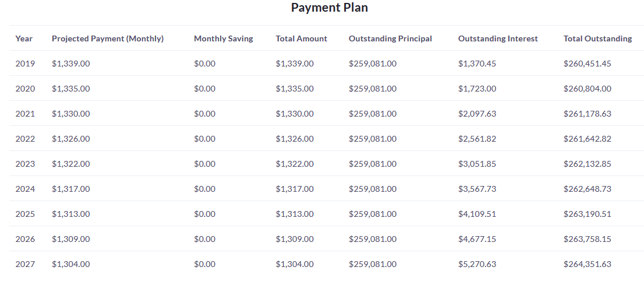Select the Total Outstanding column header
Screen dimensions: 644x281
(597, 38)
